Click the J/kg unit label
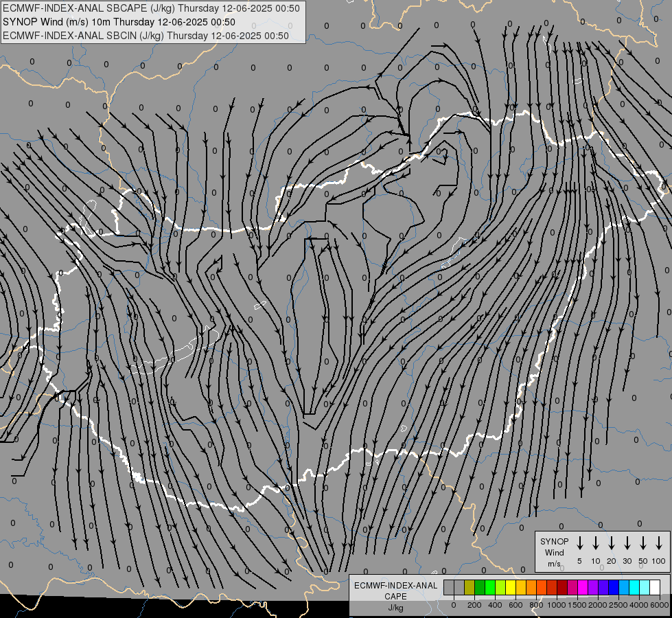672x618 pixels. (395, 608)
